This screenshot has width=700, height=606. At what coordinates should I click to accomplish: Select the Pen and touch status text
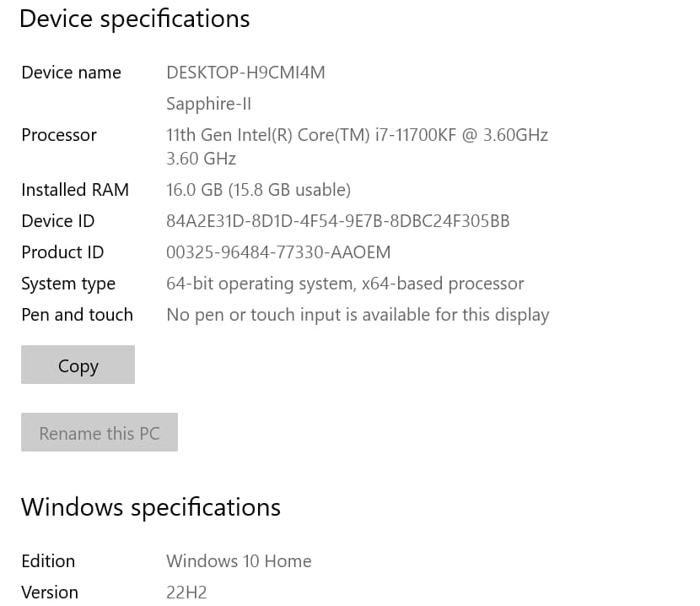click(x=357, y=314)
